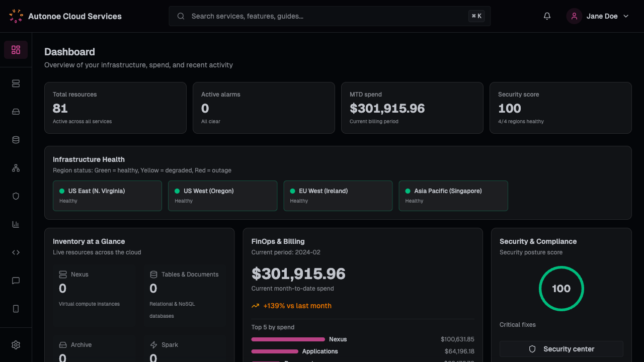
Task: Open the database cylinder icon in sidebar
Action: point(16,140)
